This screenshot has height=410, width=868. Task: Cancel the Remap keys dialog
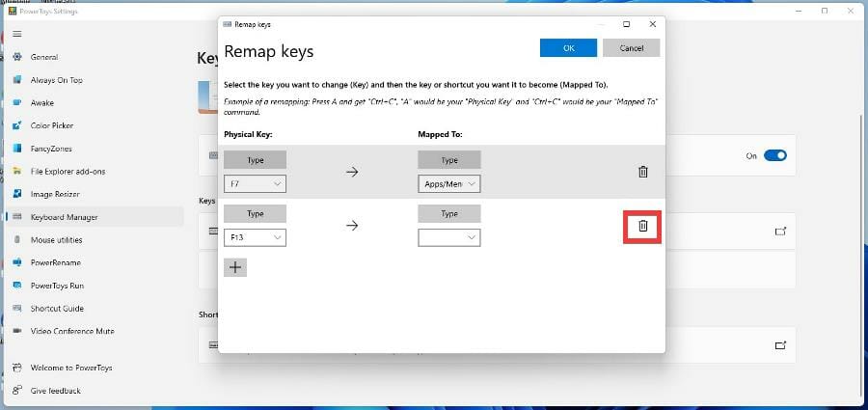coord(631,47)
